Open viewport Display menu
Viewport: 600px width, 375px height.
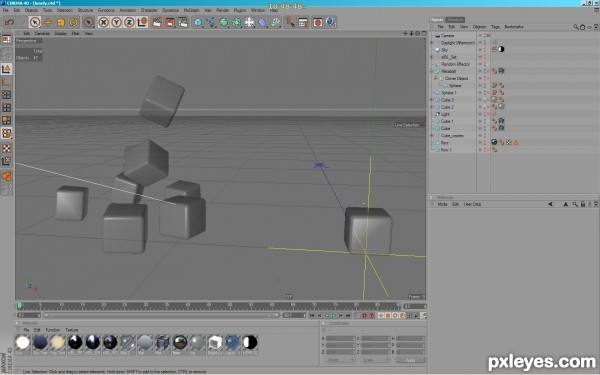pyautogui.click(x=60, y=33)
